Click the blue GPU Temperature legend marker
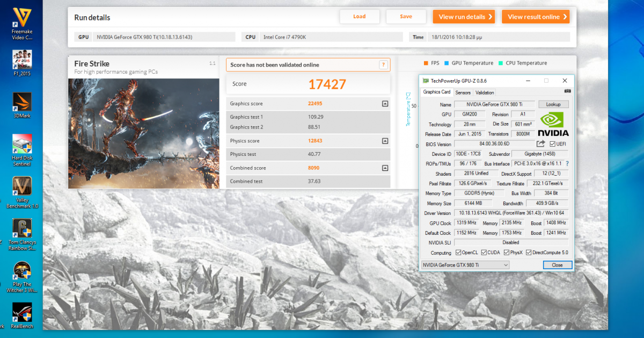Screen dimensions: 644x338 tap(447, 63)
